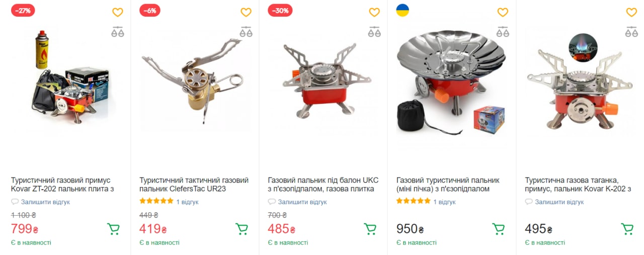Image resolution: width=644 pixels, height=255 pixels.
Task: Open the Kovar K-202 product image
Action: 574,83
